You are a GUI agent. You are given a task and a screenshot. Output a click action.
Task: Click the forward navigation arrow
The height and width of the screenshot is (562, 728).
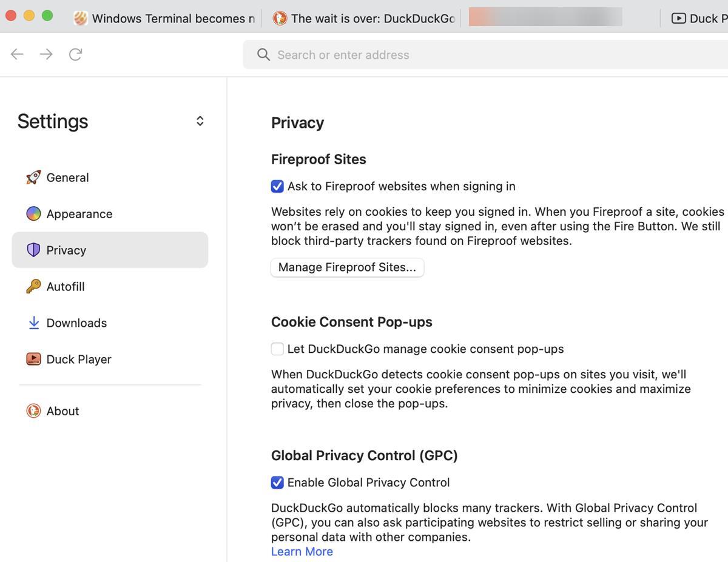pyautogui.click(x=46, y=54)
